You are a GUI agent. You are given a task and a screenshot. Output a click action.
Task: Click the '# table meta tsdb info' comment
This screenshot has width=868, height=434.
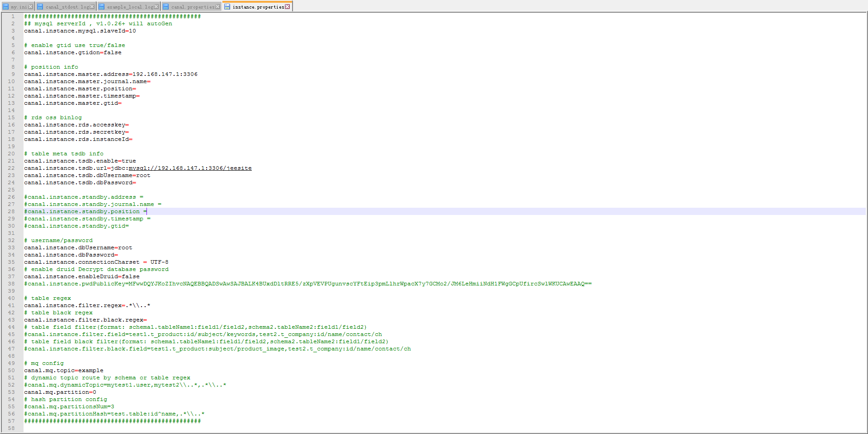[x=64, y=154]
